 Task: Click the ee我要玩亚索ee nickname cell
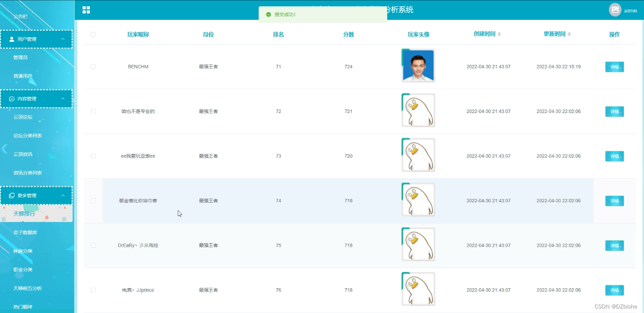138,156
